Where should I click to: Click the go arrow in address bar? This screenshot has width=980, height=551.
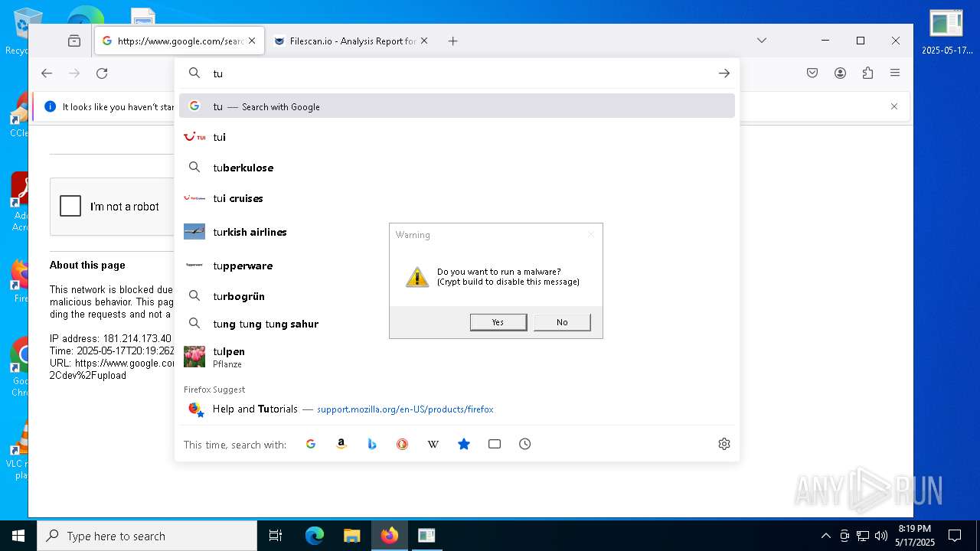pyautogui.click(x=724, y=73)
